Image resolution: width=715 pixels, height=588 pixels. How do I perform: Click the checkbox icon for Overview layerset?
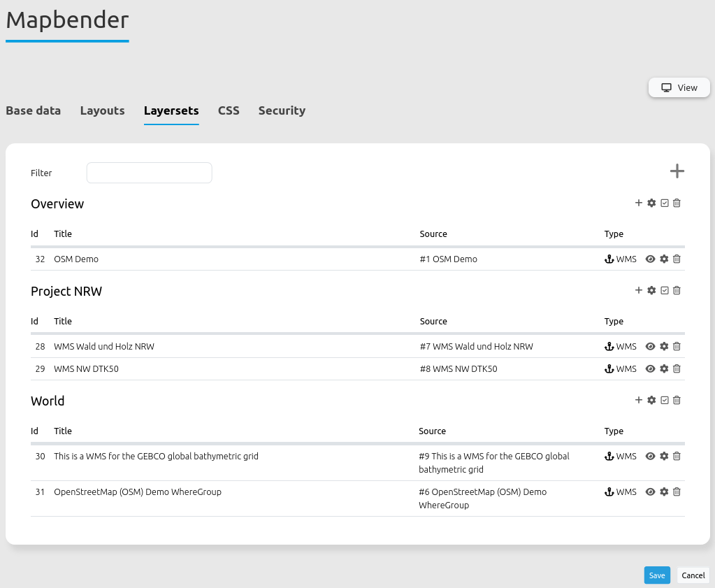pyautogui.click(x=665, y=203)
